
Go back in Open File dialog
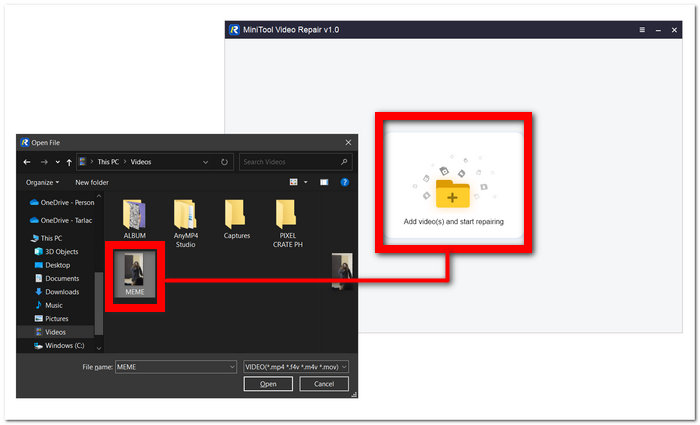point(27,162)
